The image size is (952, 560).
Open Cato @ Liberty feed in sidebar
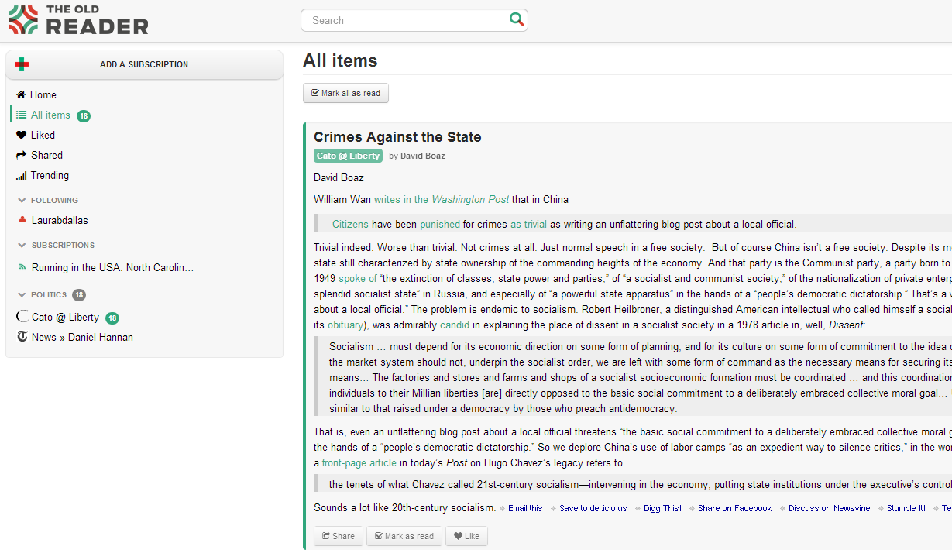click(x=65, y=318)
